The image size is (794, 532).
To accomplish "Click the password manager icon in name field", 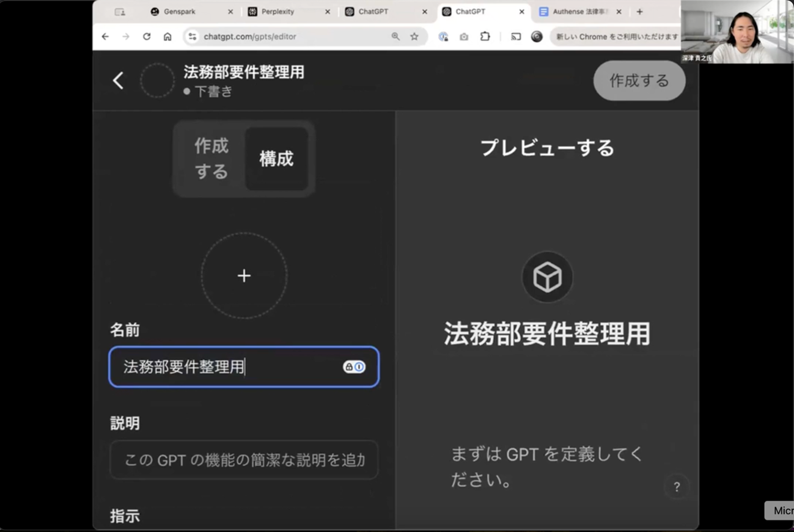I will (354, 367).
